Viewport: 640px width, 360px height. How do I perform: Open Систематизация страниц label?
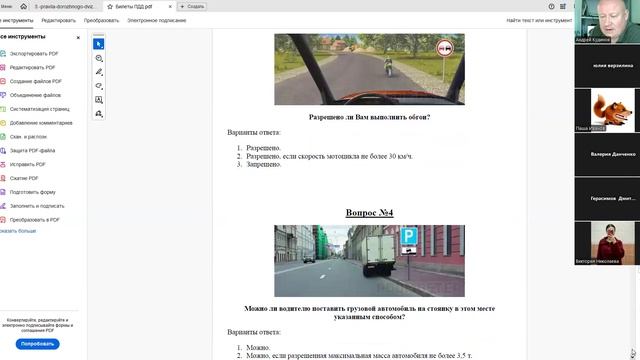[x=40, y=109]
